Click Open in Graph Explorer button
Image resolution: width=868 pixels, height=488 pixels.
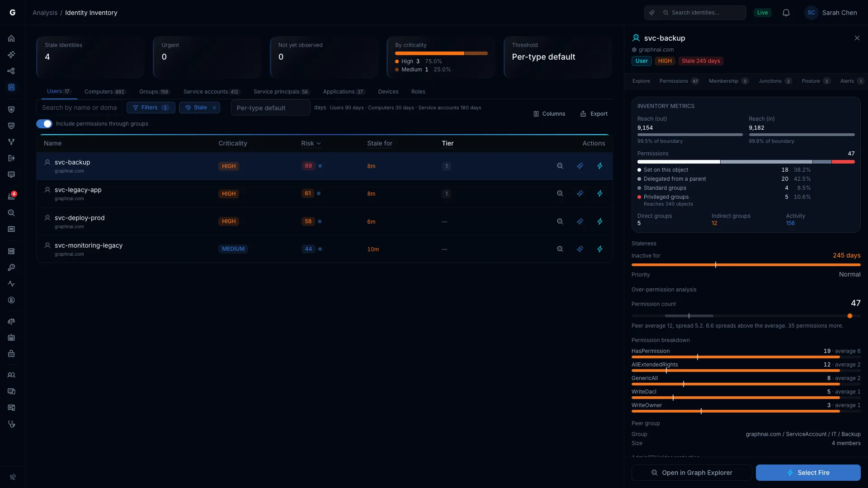click(692, 473)
